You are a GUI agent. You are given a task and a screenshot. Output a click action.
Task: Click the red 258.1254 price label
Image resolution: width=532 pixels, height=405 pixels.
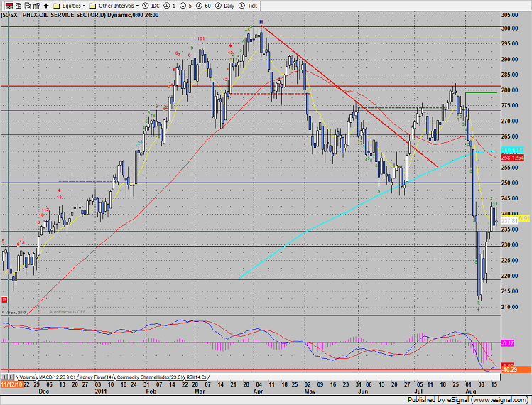pos(513,158)
